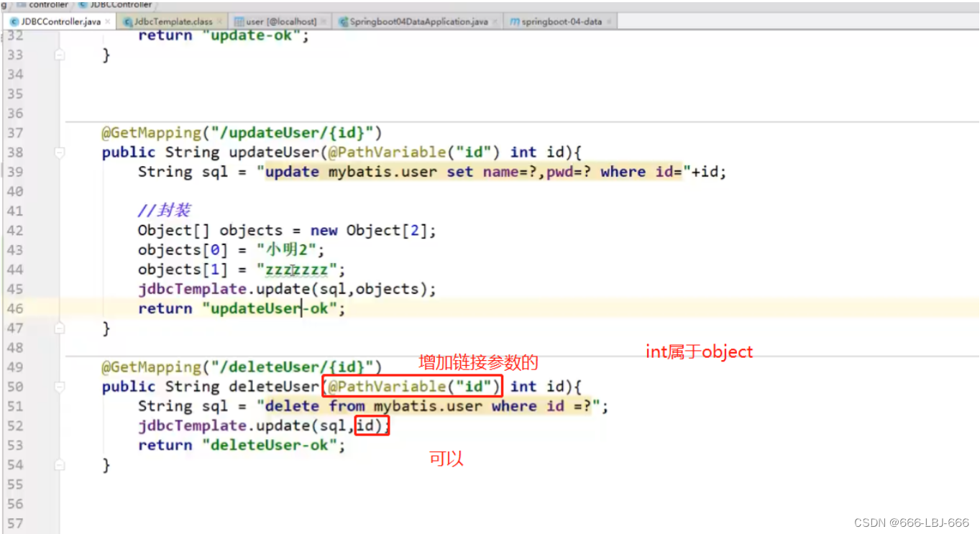980x534 pixels.
Task: Toggle the fold end marker at line 54
Action: point(59,465)
